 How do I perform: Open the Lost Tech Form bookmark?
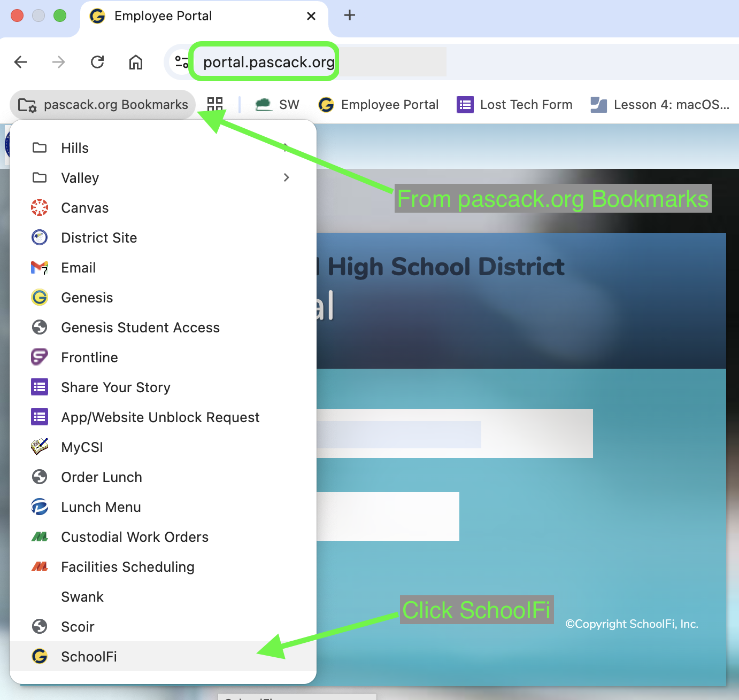[515, 105]
